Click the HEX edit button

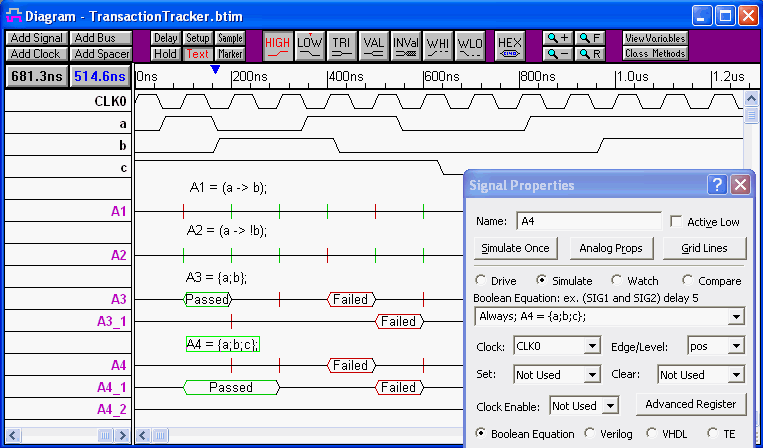coord(510,46)
